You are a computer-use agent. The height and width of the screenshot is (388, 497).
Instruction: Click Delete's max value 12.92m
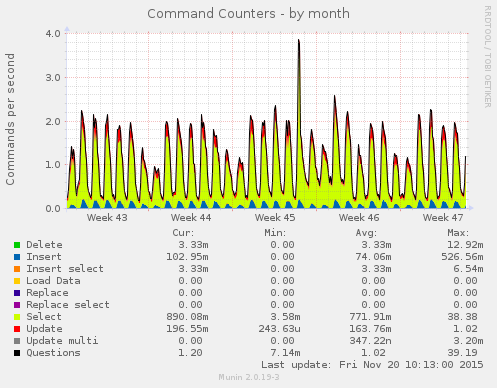(x=465, y=245)
